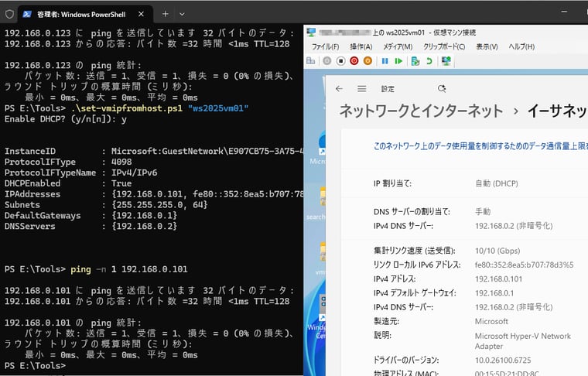Click the Subnets {255.255.255.0, 64} row
The width and height of the screenshot is (588, 376).
click(106, 205)
